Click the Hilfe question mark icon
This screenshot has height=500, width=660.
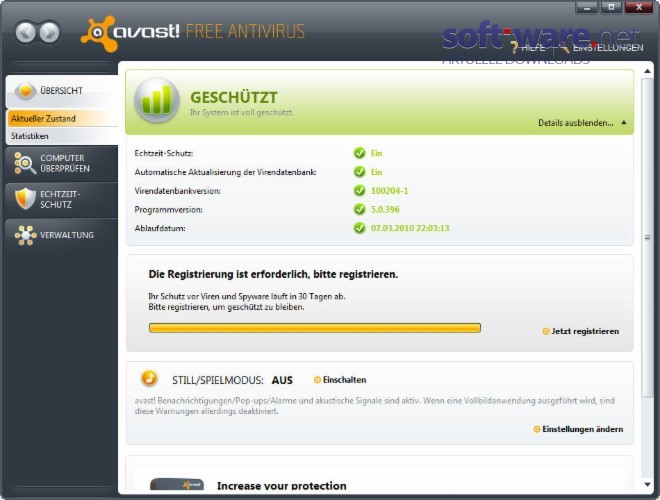coord(514,47)
